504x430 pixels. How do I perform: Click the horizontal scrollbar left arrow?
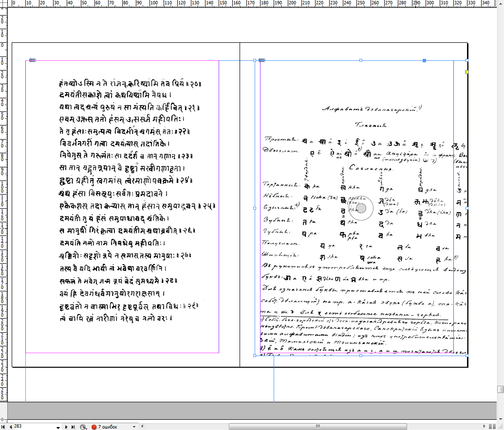[142, 427]
